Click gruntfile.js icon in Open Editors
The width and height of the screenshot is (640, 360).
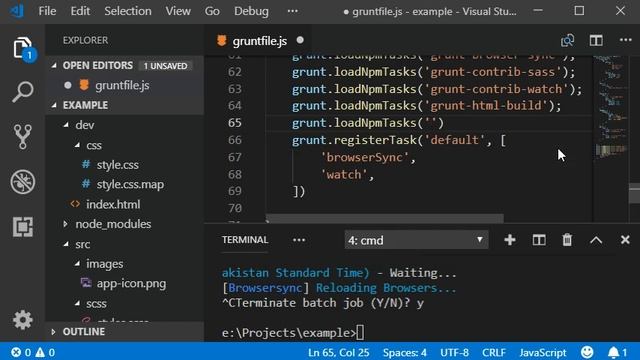pyautogui.click(x=84, y=85)
